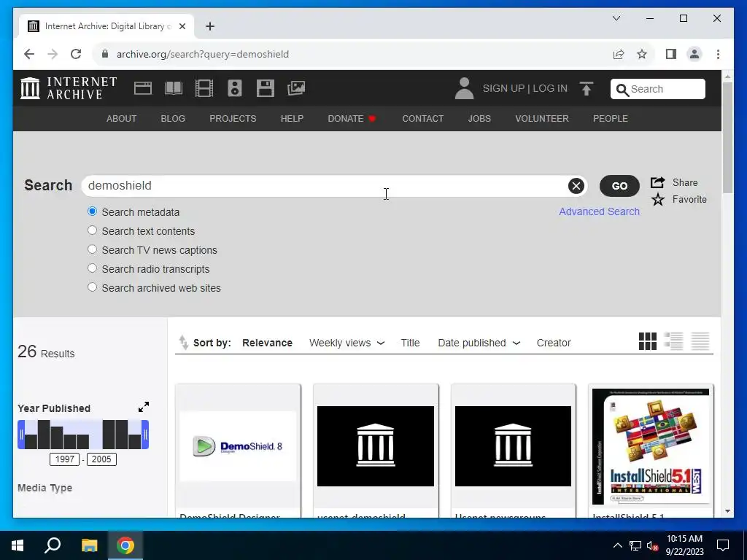747x560 pixels.
Task: Open the CONTACT menu item
Action: point(422,119)
